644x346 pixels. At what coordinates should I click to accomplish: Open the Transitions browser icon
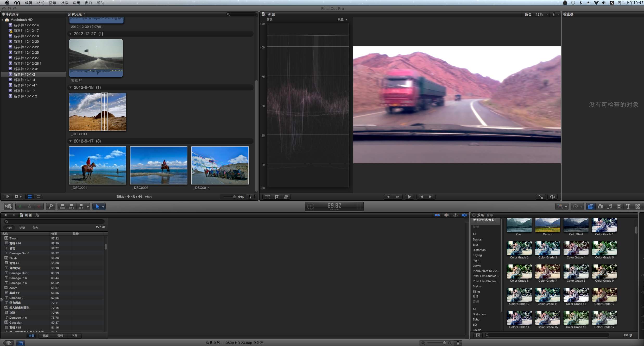[619, 207]
